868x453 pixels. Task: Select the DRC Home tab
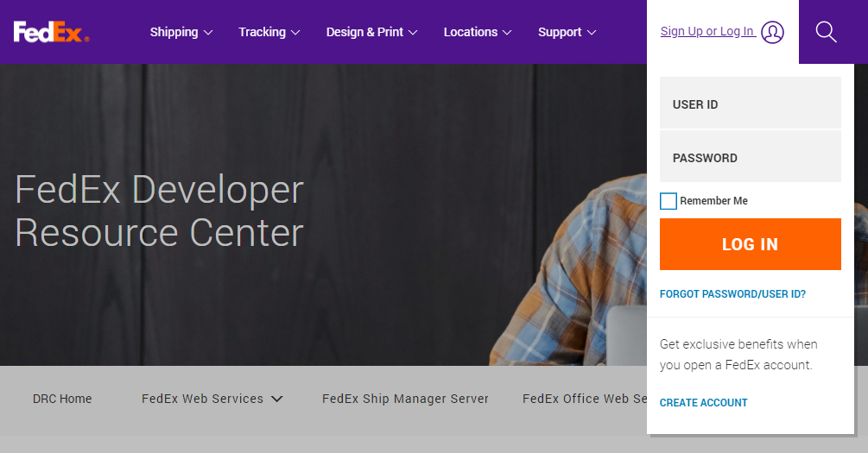[x=62, y=399]
